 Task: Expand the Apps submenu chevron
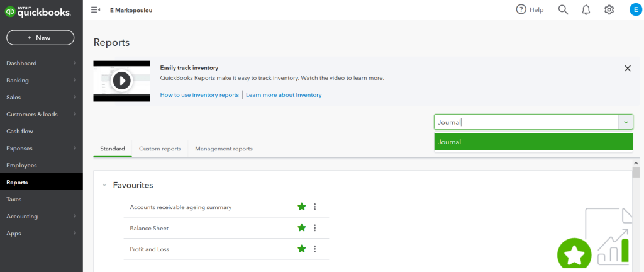pos(74,234)
